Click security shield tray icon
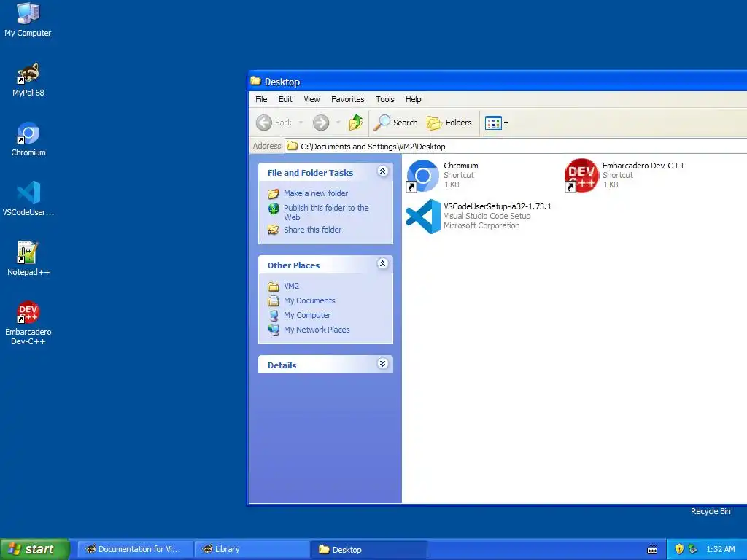 [679, 549]
